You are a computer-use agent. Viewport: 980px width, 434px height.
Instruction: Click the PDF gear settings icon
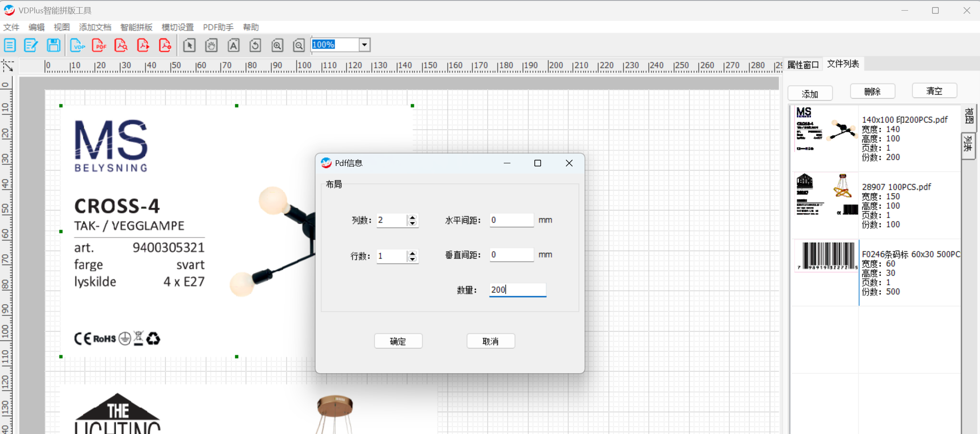click(165, 45)
